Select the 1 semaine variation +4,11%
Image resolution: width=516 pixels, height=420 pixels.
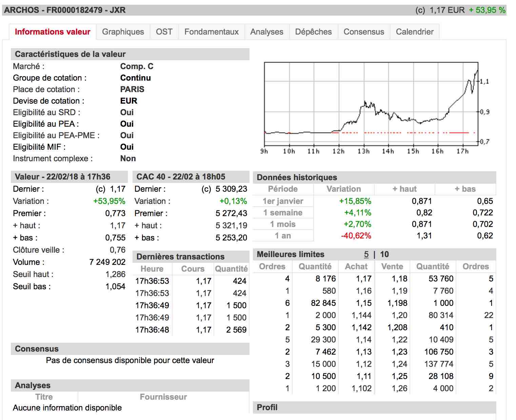click(358, 213)
